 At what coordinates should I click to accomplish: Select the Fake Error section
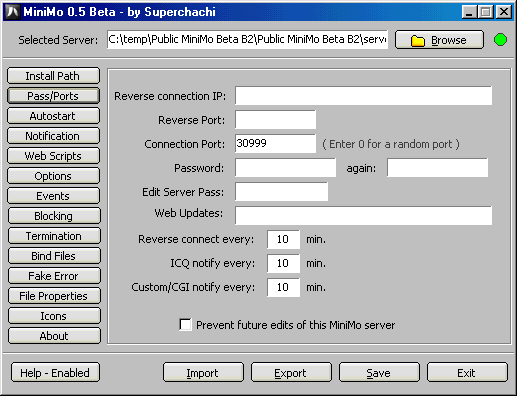[54, 276]
